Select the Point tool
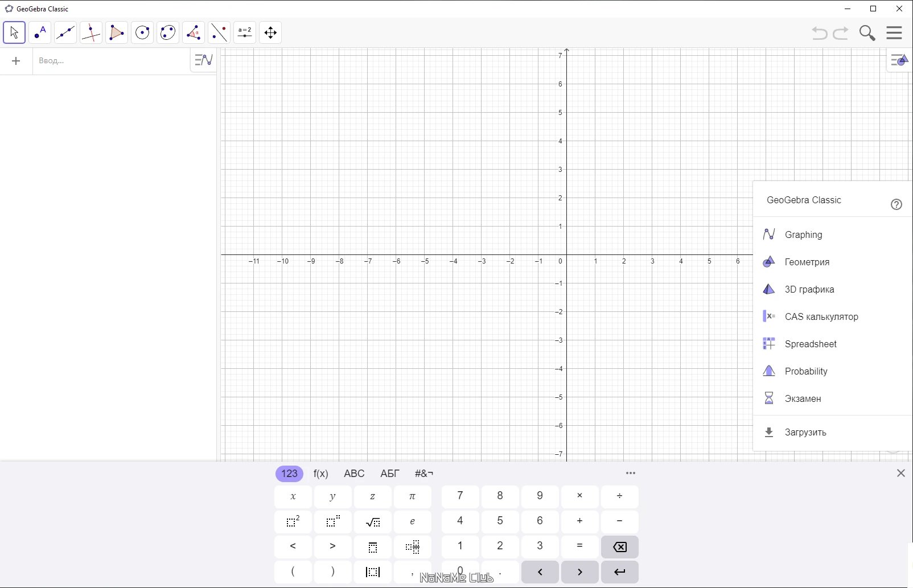The width and height of the screenshot is (913, 588). pos(40,32)
